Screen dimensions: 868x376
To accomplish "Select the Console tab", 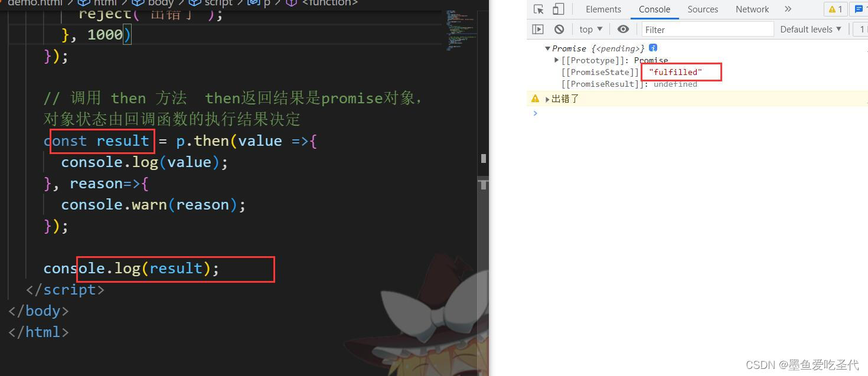I will pyautogui.click(x=654, y=9).
